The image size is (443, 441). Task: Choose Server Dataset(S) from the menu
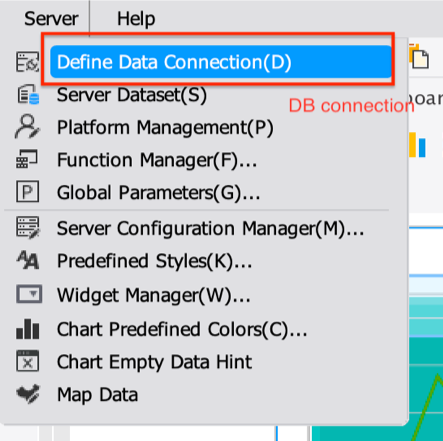(x=132, y=95)
